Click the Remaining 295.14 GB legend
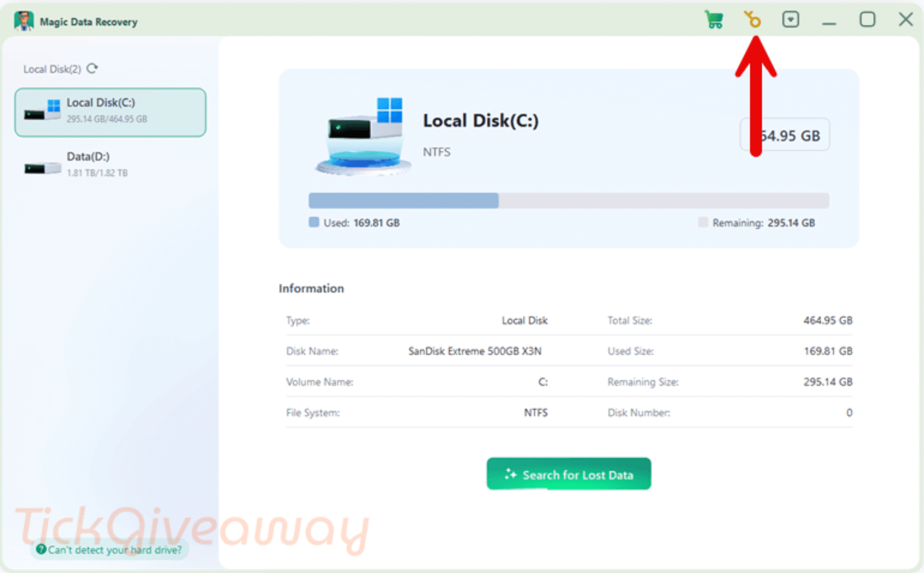This screenshot has height=573, width=924. click(x=757, y=223)
